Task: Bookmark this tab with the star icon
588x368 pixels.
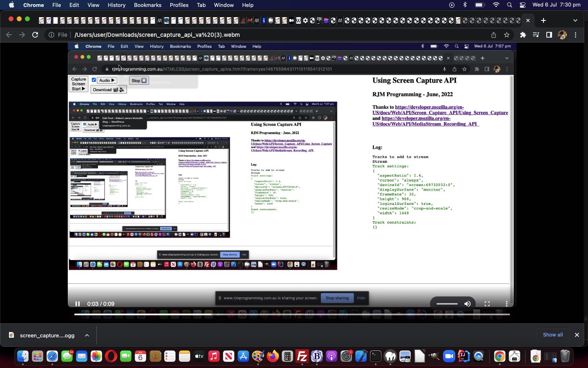Action: (x=507, y=35)
